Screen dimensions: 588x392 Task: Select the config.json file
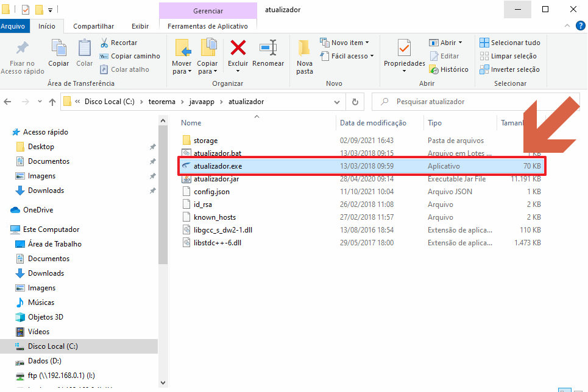(x=211, y=192)
